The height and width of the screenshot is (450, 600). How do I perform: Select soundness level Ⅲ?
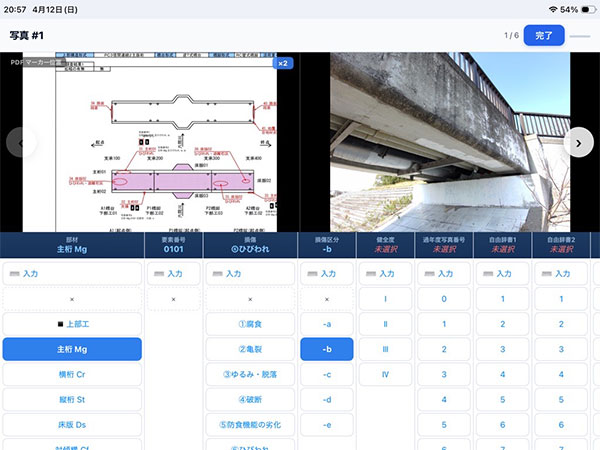pos(385,349)
